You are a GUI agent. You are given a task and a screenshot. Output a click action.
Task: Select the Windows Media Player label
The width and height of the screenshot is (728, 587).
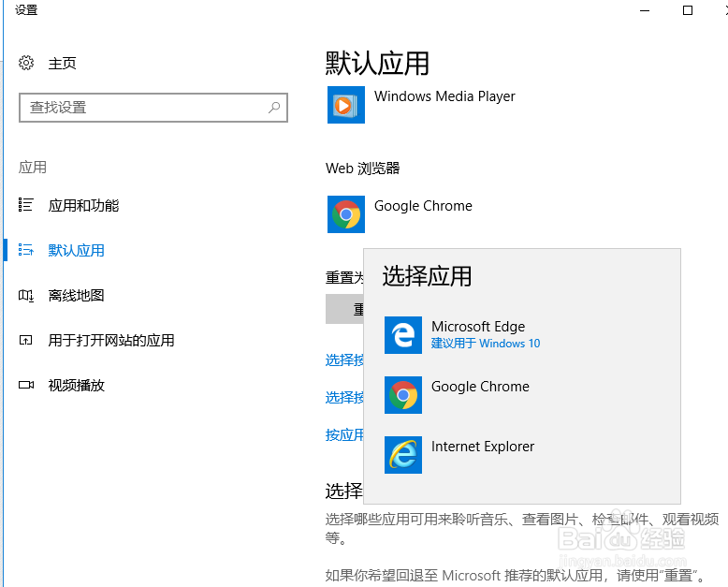(444, 96)
